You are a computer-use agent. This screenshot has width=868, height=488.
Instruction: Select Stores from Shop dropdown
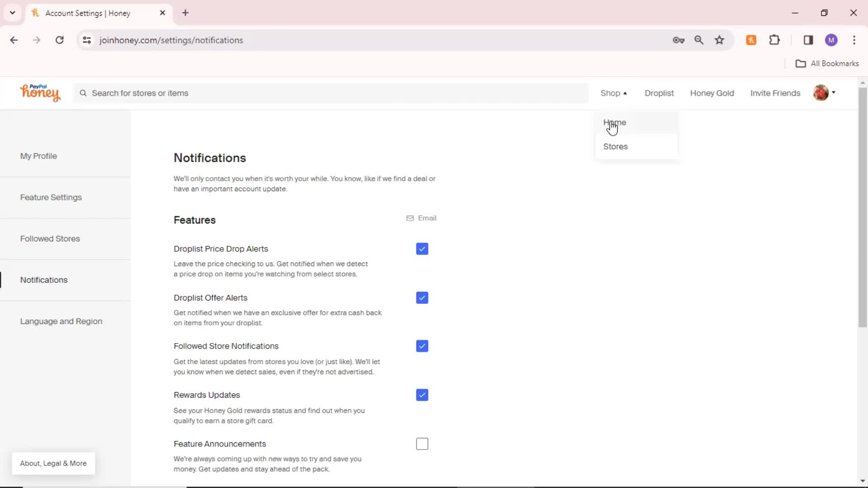coord(616,146)
